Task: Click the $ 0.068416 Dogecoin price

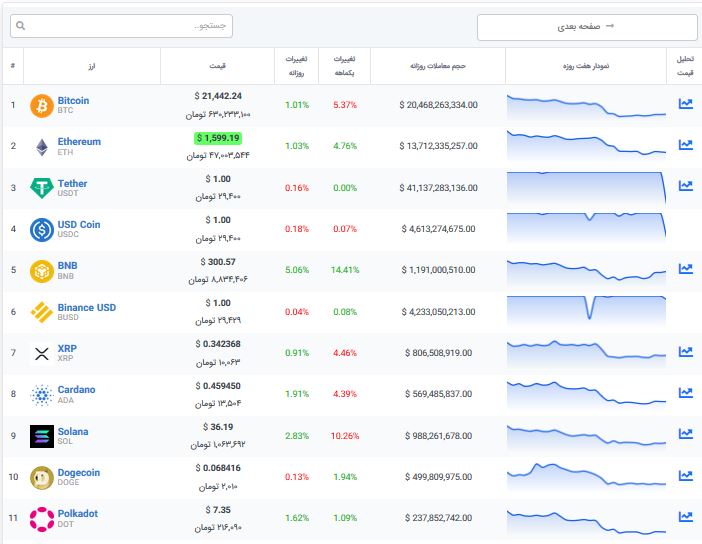Action: (x=218, y=468)
